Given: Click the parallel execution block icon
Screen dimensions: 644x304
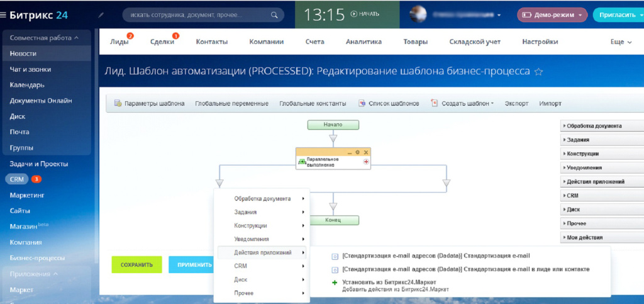Looking at the screenshot, I should pos(301,162).
